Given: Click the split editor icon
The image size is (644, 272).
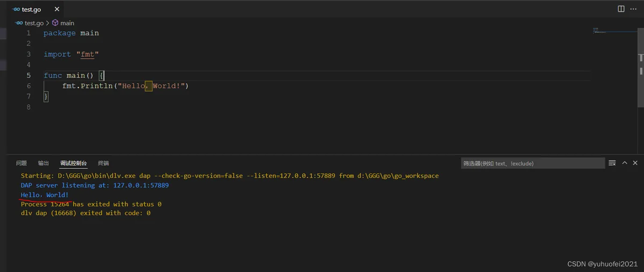Looking at the screenshot, I should point(621,9).
